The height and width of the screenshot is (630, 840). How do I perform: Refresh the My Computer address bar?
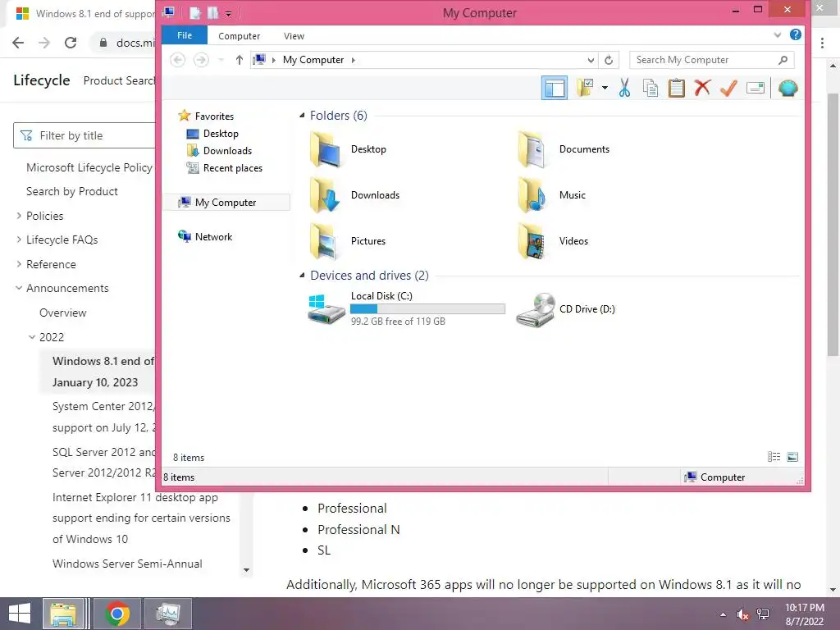[x=609, y=60]
